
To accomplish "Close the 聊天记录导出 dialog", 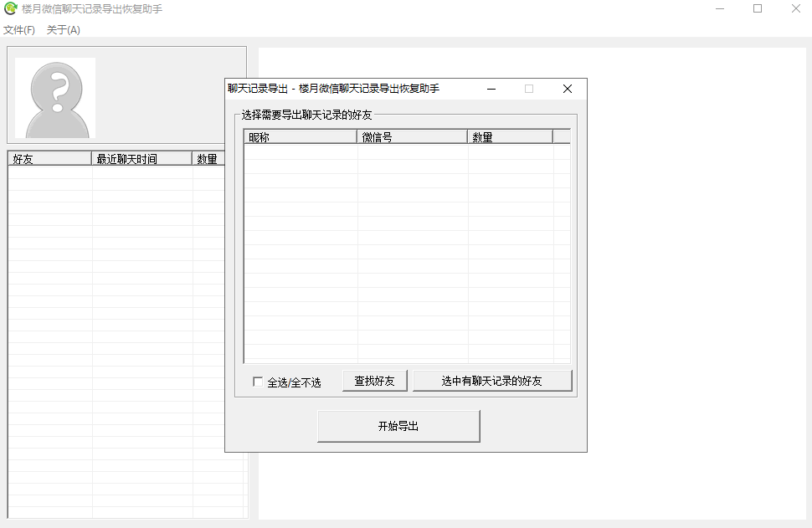I will pos(568,89).
